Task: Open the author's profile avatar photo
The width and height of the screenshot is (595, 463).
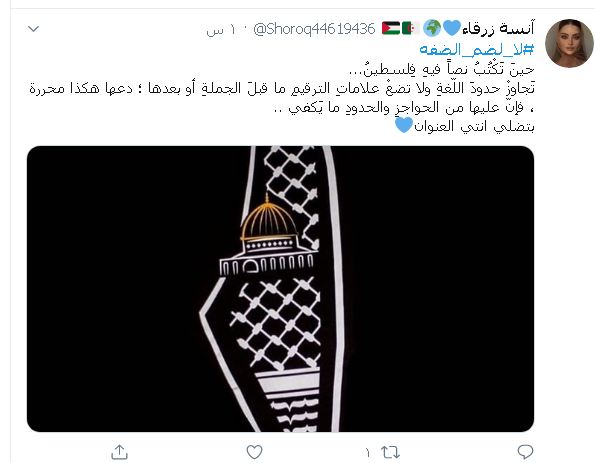Action: pyautogui.click(x=569, y=43)
